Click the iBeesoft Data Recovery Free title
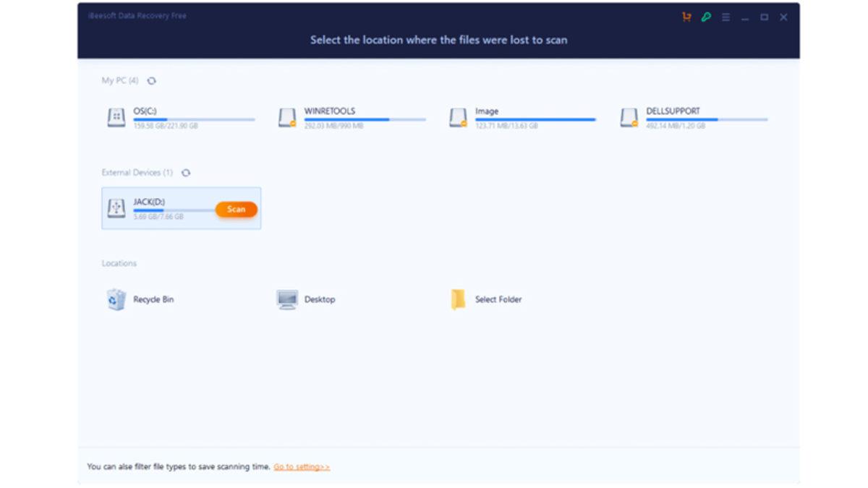The image size is (868, 488). pos(137,15)
